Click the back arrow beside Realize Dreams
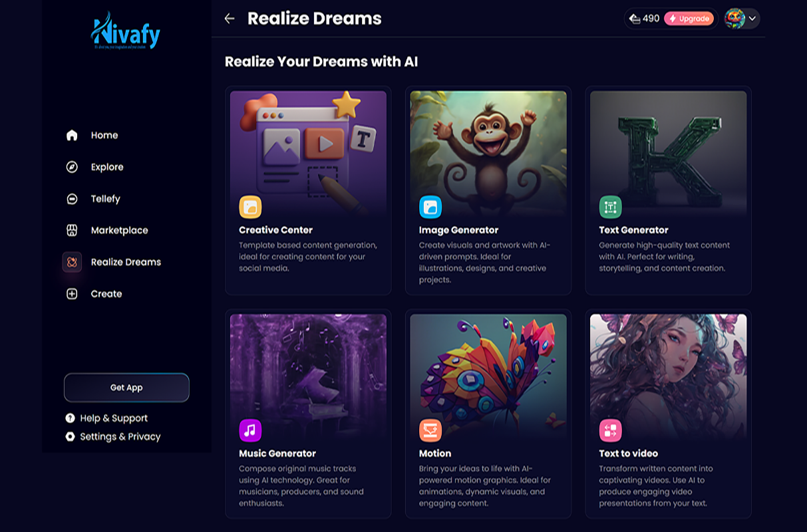Viewport: 807px width, 532px height. click(x=230, y=19)
